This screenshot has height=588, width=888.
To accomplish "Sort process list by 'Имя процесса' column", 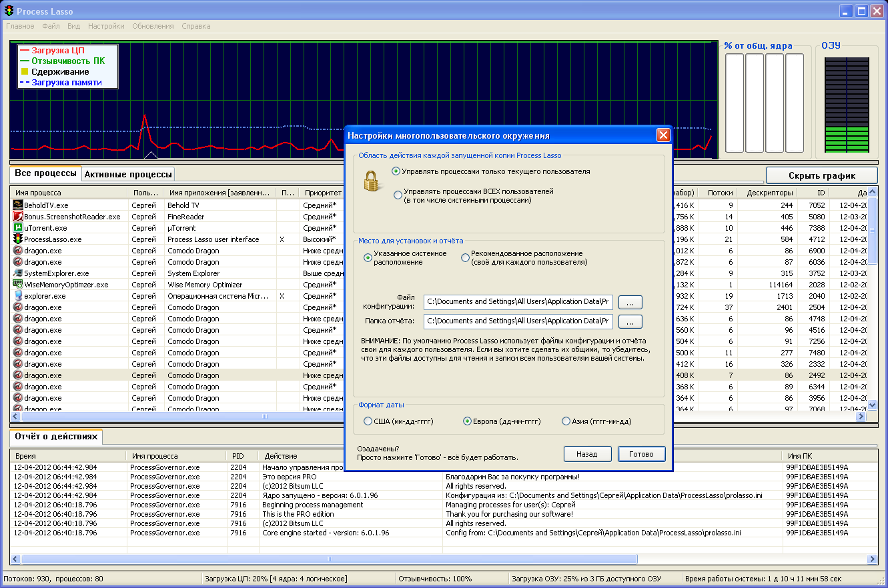I will (69, 193).
